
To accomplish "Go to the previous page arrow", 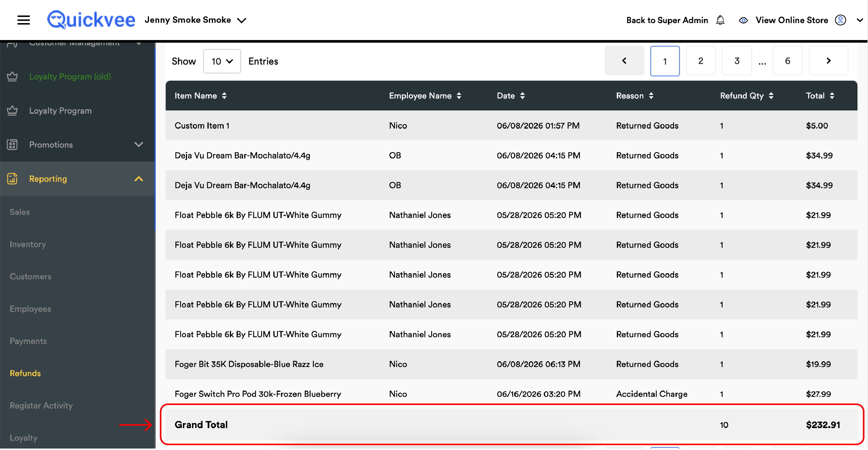I will pyautogui.click(x=624, y=61).
